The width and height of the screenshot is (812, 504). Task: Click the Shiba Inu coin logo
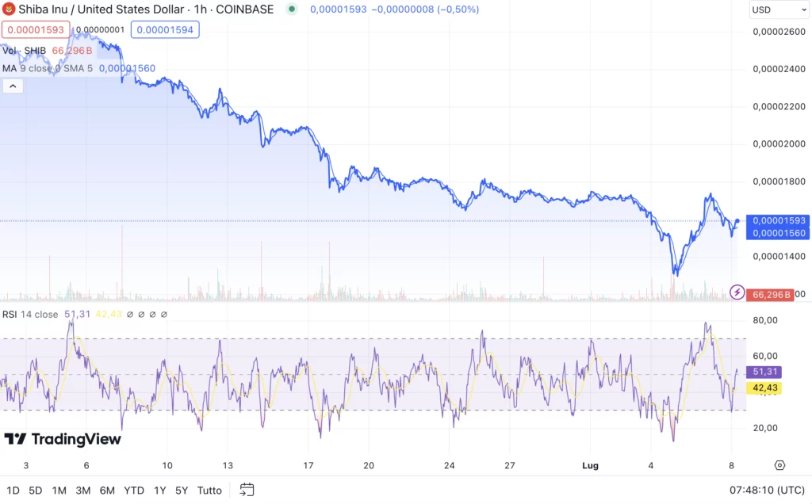tap(10, 10)
